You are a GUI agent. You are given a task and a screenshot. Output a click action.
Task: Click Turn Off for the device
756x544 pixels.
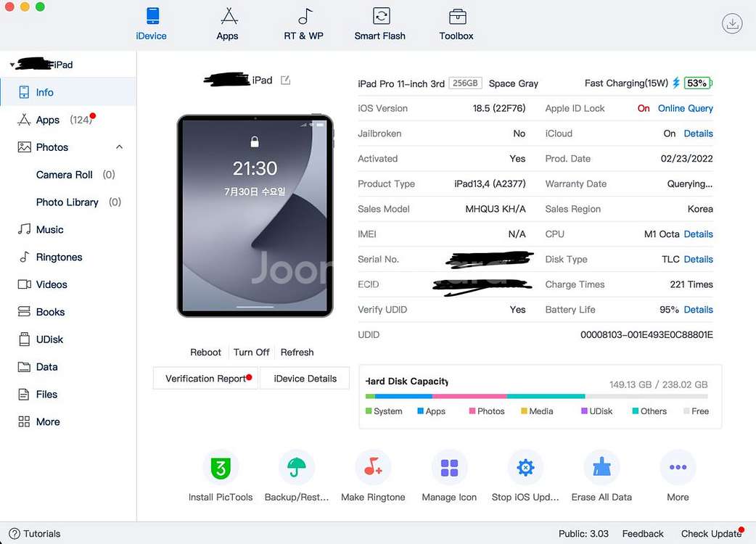(x=251, y=353)
